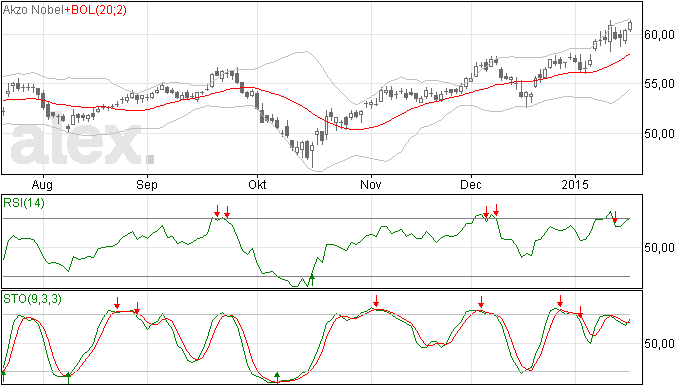This screenshot has width=690, height=387.
Task: Click the "Akzo Nobel" chart title
Action: point(33,10)
